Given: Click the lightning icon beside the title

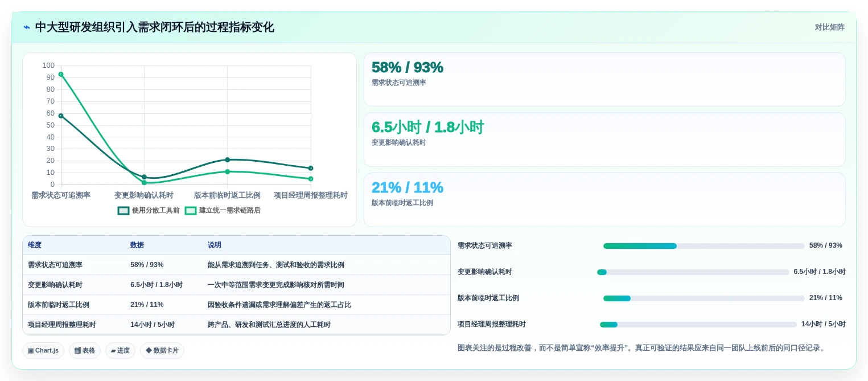Looking at the screenshot, I should click(27, 27).
